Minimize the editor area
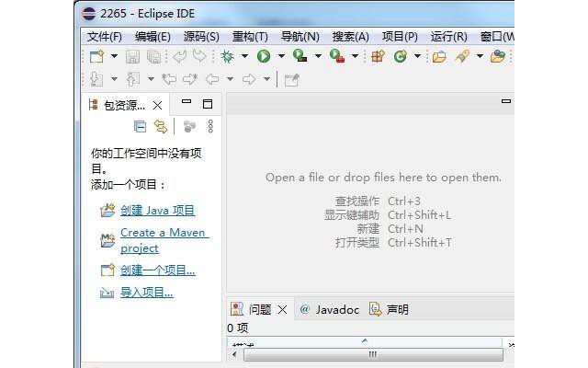588x368 pixels. click(x=506, y=101)
